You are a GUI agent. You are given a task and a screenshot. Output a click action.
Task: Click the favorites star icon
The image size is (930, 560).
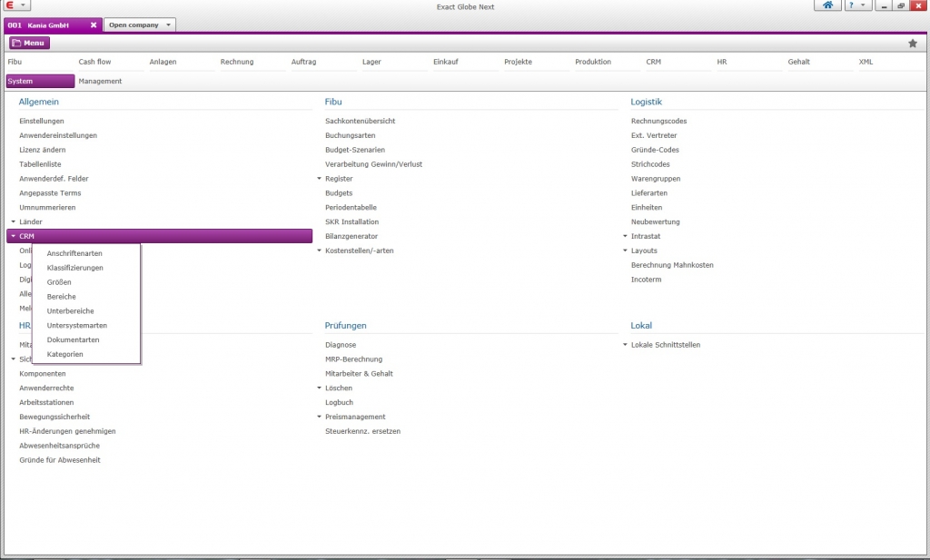coord(913,43)
